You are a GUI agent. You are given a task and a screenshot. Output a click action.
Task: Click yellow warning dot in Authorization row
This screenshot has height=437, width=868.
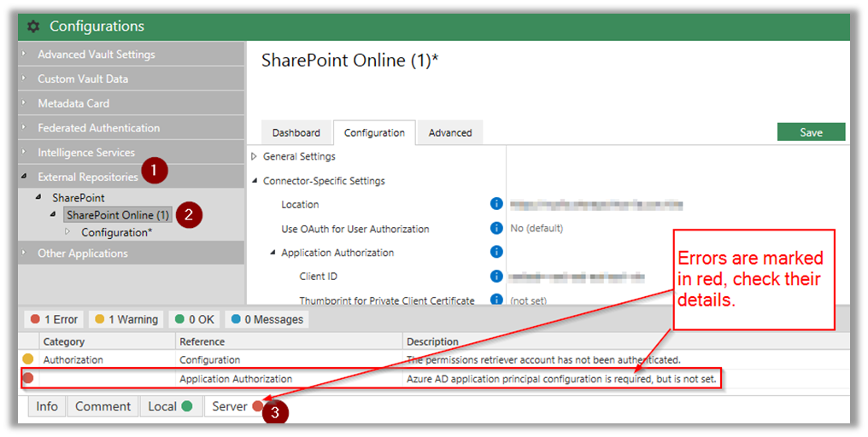(x=27, y=359)
